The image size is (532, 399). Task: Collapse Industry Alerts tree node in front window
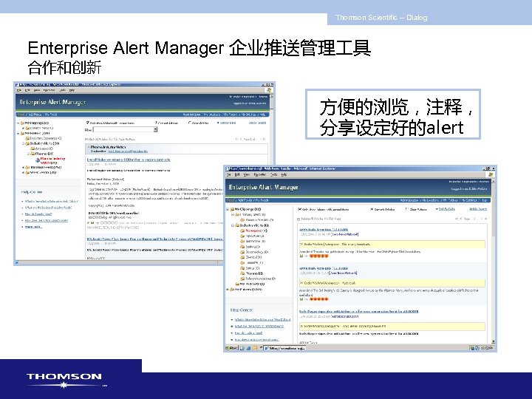point(233,225)
